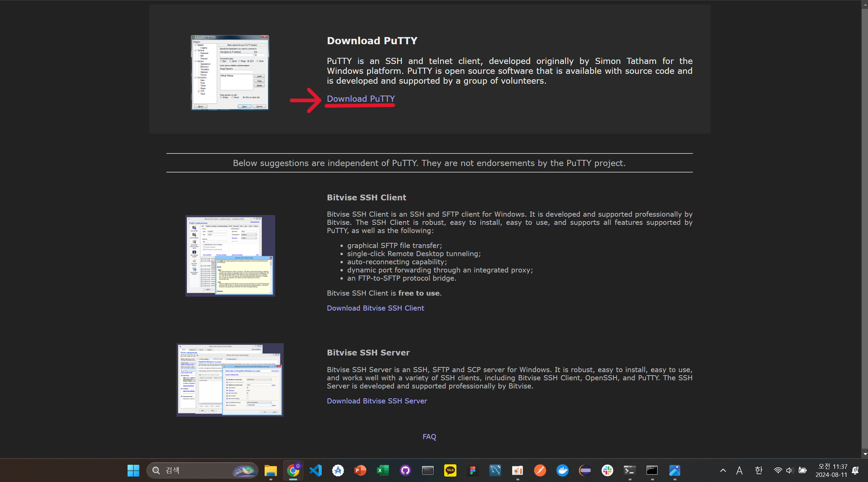Show hidden system tray icons
The height and width of the screenshot is (482, 868).
click(x=723, y=470)
